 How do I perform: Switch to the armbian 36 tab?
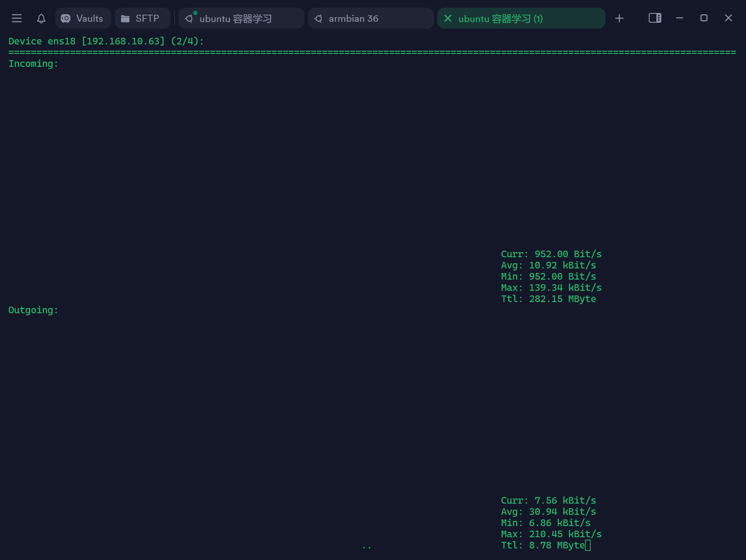(353, 18)
